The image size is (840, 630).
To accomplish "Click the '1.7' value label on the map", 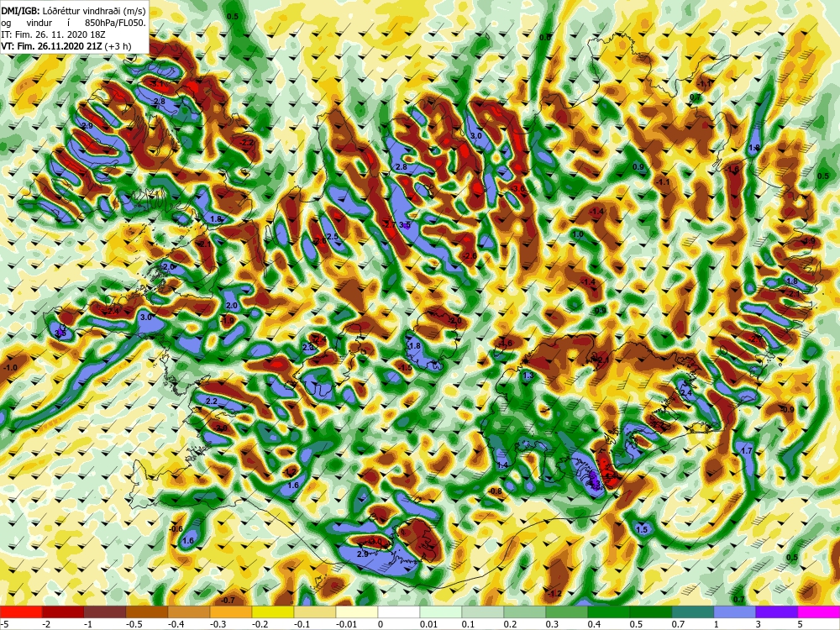I will [x=747, y=451].
